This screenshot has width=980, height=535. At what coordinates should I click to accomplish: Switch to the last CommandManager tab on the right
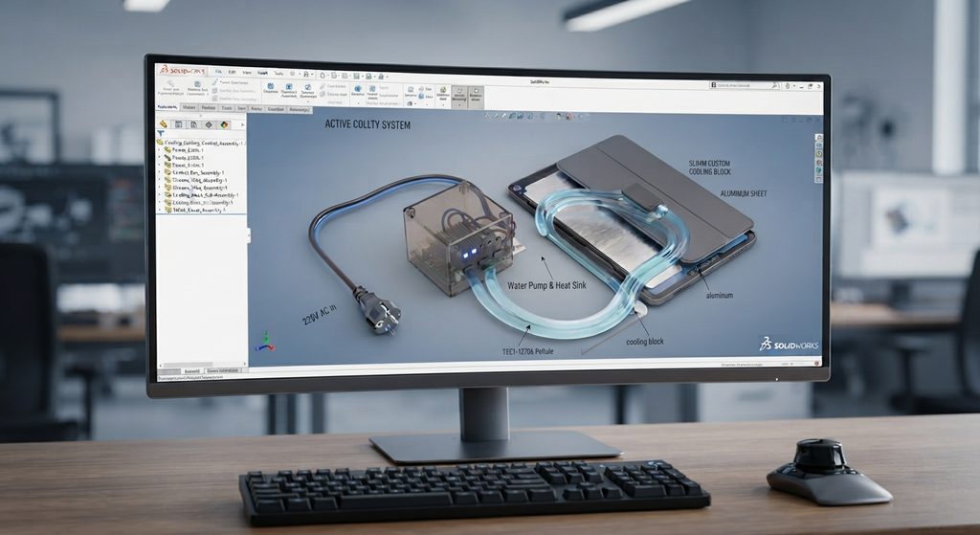[300, 109]
